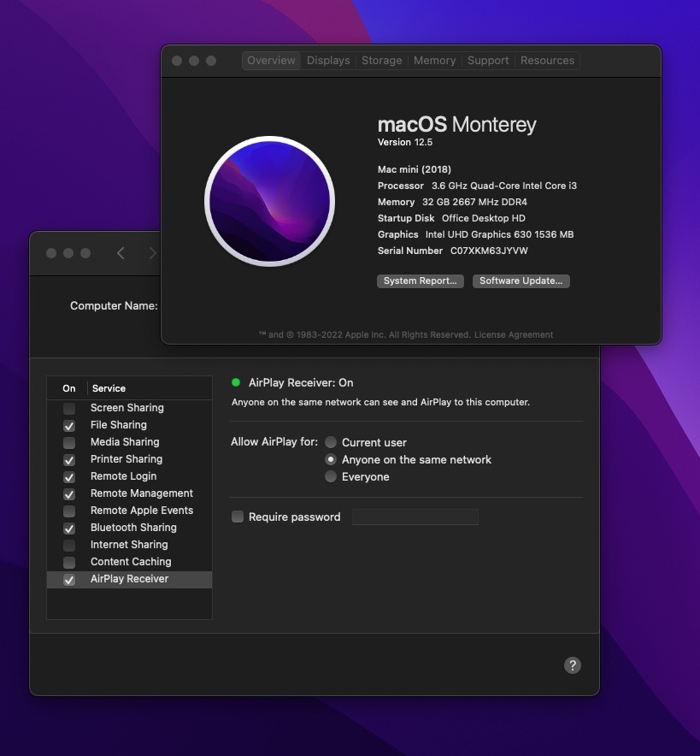Select Current user radio option
Screen dimensions: 700x756
coord(331,442)
